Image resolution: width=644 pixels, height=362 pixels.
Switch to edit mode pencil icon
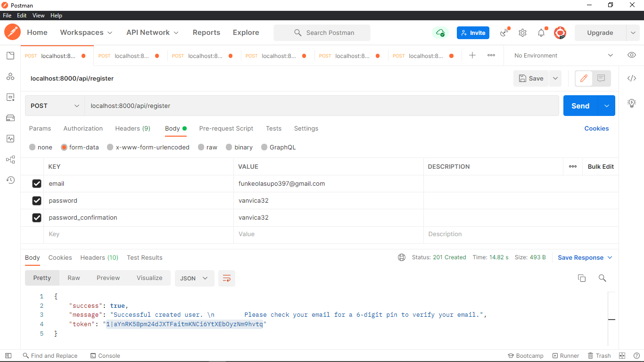[584, 78]
